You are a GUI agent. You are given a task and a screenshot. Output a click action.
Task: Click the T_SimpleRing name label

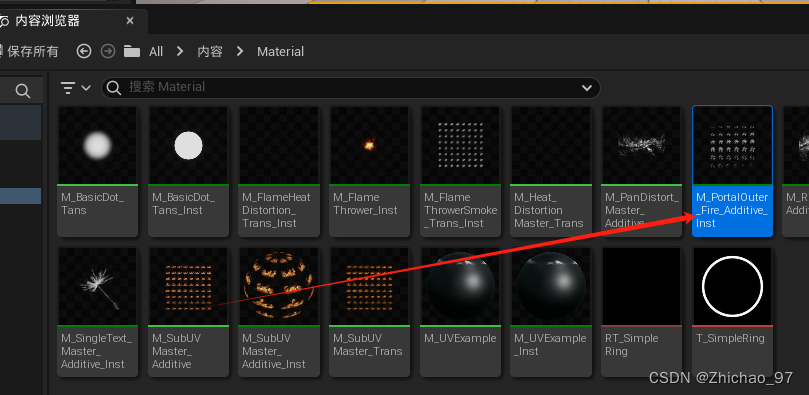pyautogui.click(x=730, y=338)
